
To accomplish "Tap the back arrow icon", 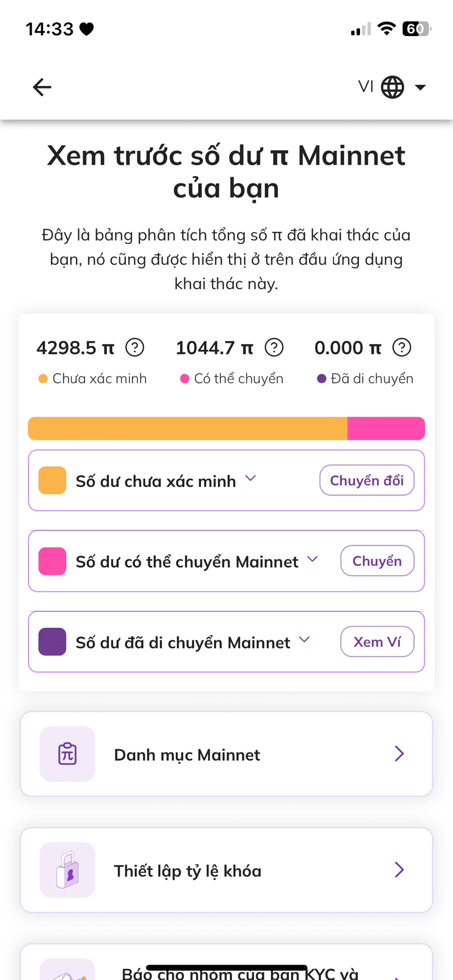I will coord(42,87).
